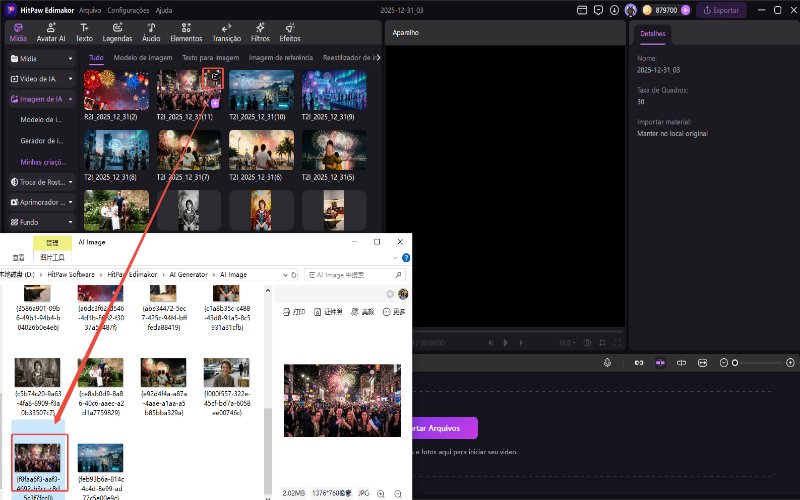Click the zoom-in plus icon on timeline

pos(791,362)
